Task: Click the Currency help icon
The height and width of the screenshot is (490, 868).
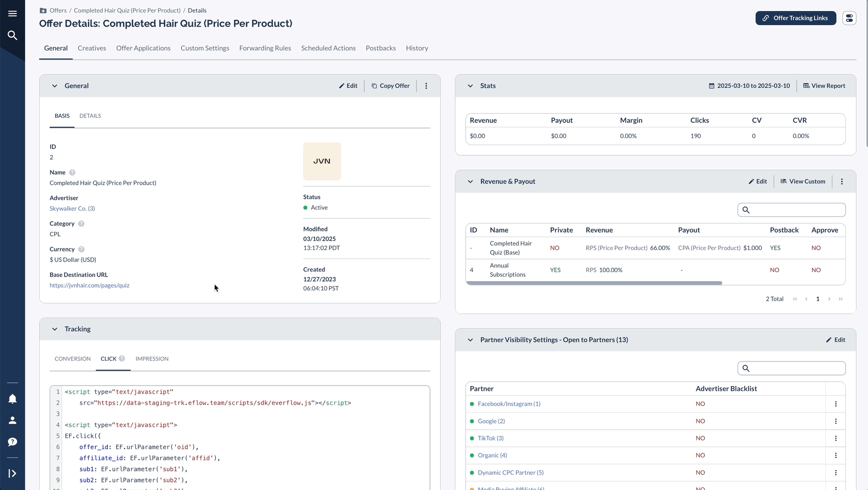Action: (x=81, y=250)
